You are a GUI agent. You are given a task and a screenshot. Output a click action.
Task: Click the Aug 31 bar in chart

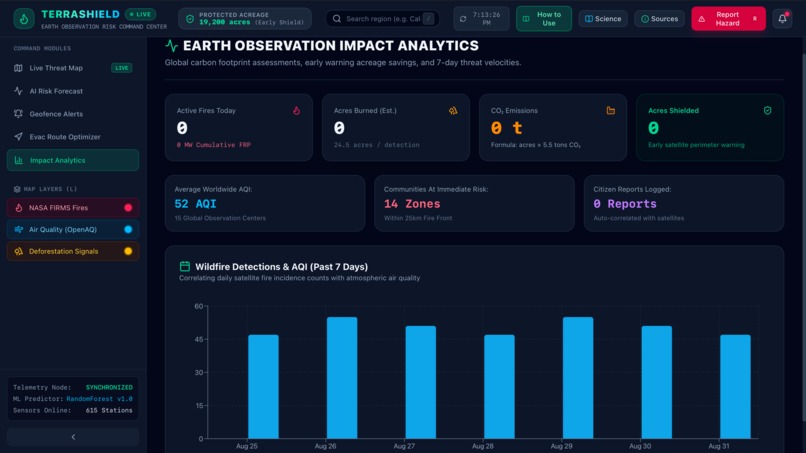[x=735, y=387]
